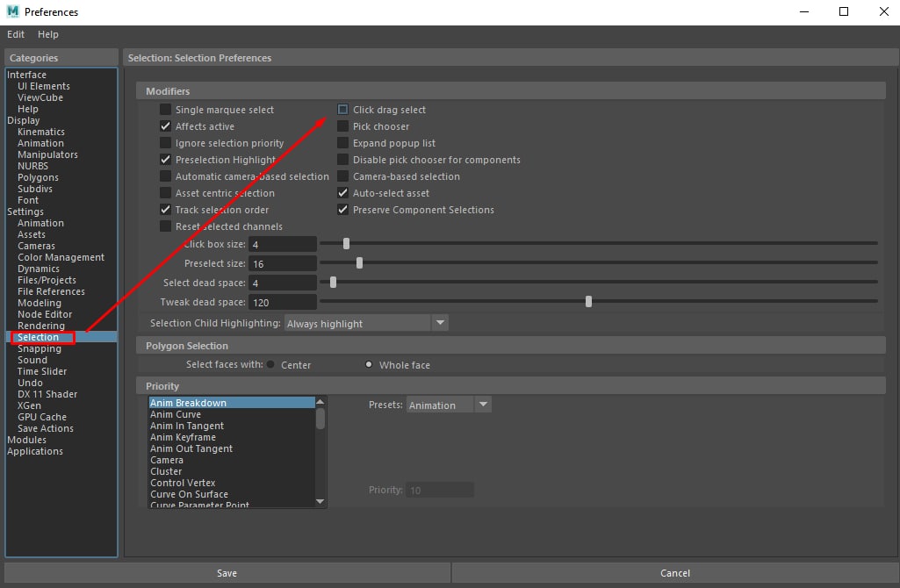The width and height of the screenshot is (900, 588).
Task: Uncheck Auto-select asset option
Action: (x=342, y=193)
